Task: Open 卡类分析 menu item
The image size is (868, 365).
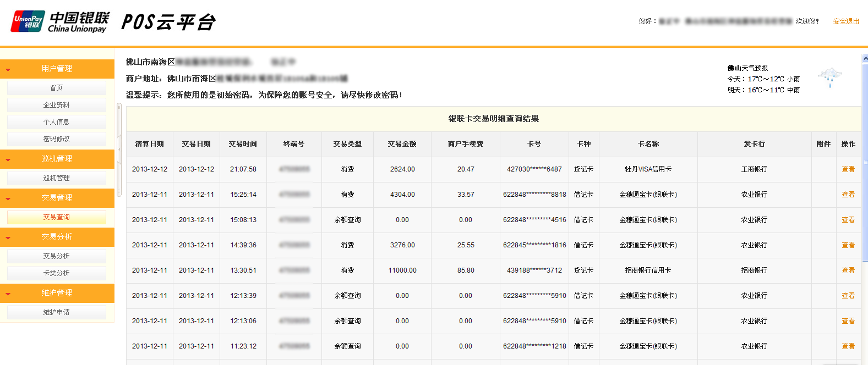Action: coord(57,273)
